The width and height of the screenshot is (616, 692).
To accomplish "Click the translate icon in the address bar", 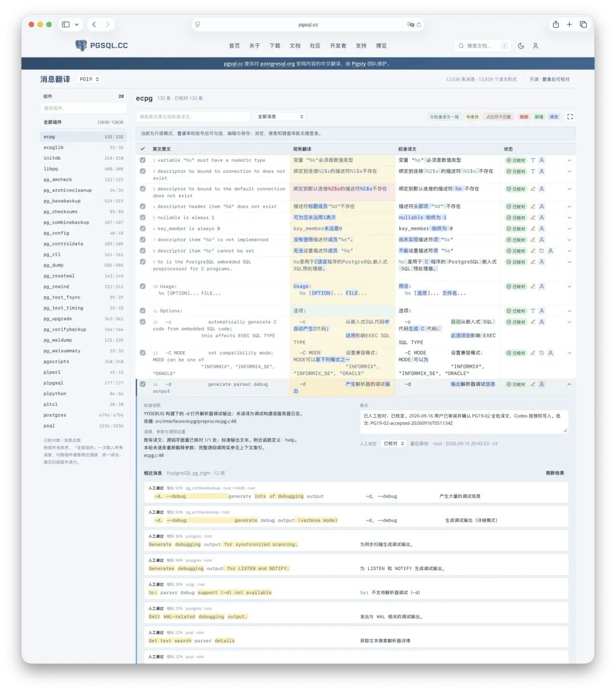I will click(x=410, y=25).
